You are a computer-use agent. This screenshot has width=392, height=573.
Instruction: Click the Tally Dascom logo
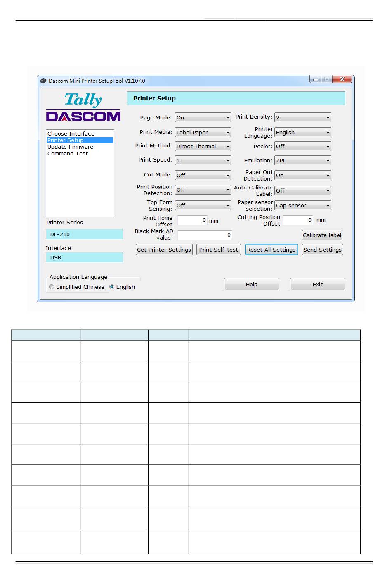tap(83, 107)
